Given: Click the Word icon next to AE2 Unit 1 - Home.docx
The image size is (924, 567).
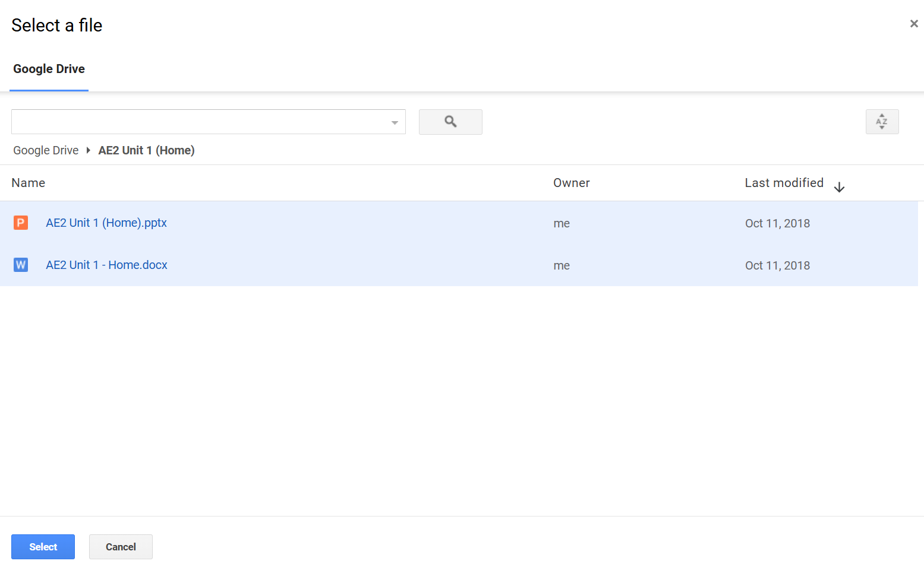Looking at the screenshot, I should [20, 265].
